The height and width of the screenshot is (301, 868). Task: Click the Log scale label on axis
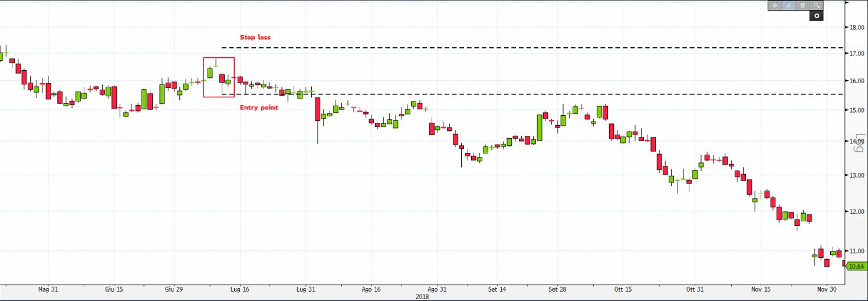pyautogui.click(x=860, y=144)
